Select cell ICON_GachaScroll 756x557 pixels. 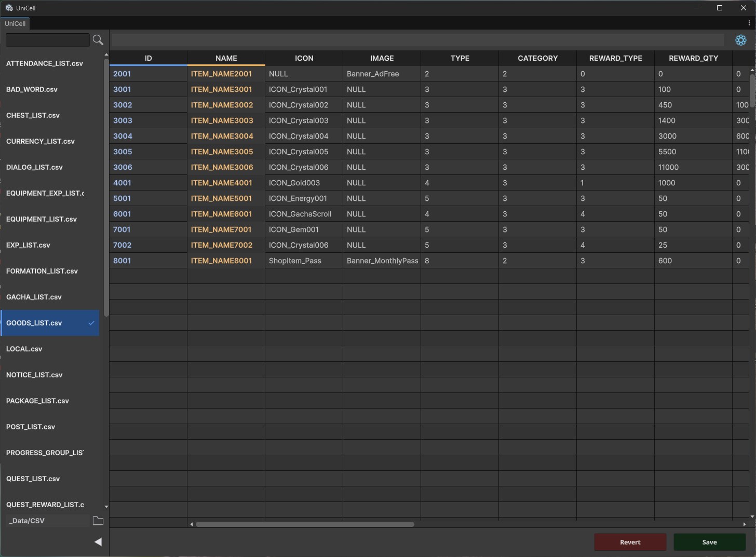[304, 214]
